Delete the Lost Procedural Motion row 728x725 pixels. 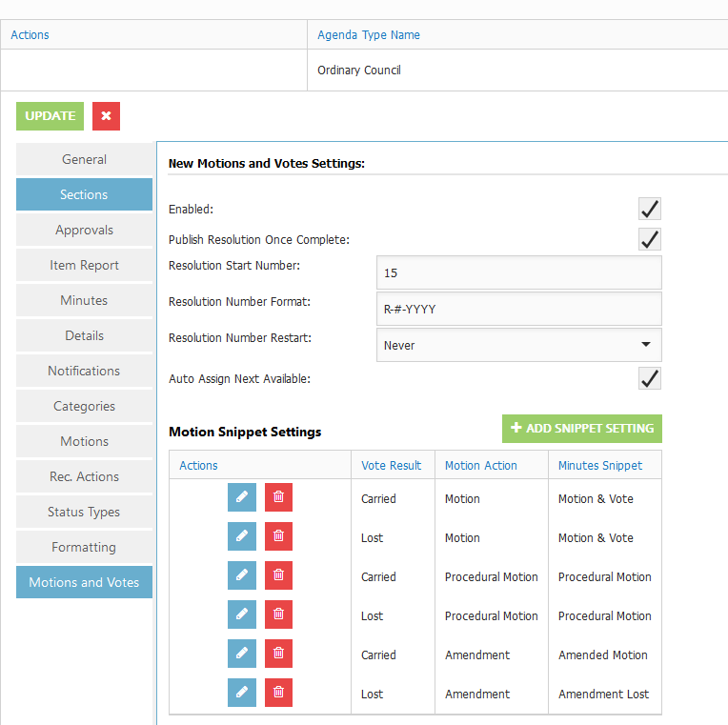click(x=278, y=615)
